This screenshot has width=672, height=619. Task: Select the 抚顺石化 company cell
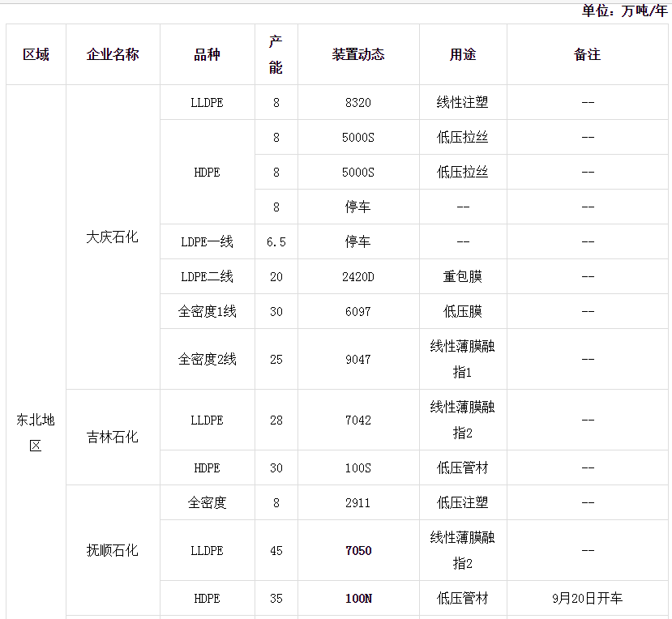[x=113, y=550]
